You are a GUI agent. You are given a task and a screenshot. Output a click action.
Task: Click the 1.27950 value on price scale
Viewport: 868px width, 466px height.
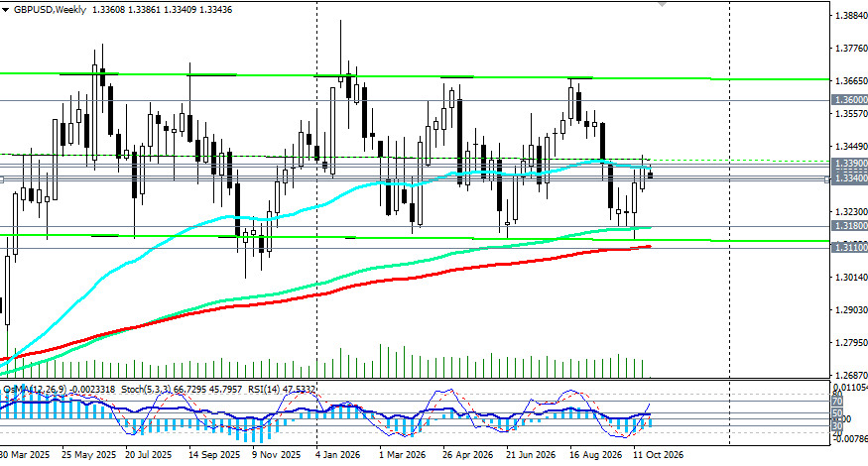(x=851, y=343)
